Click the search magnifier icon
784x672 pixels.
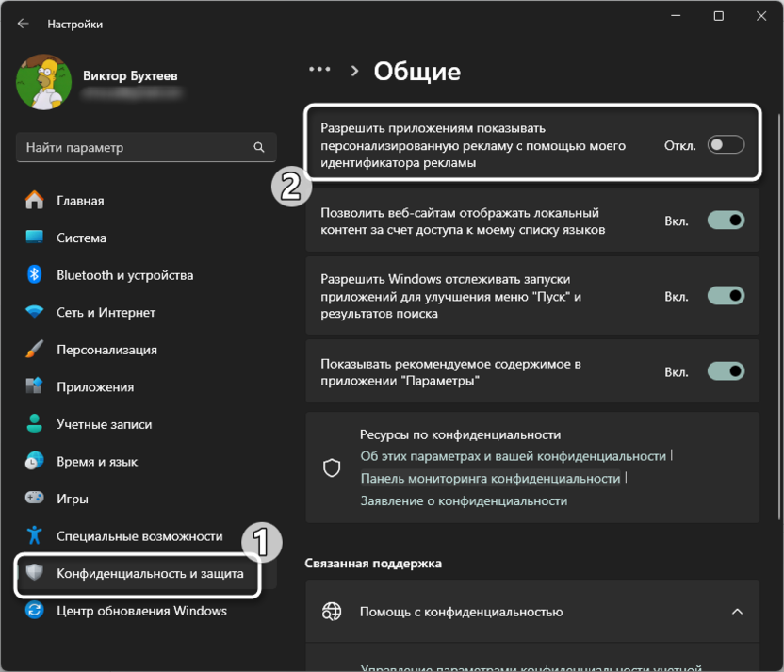258,147
